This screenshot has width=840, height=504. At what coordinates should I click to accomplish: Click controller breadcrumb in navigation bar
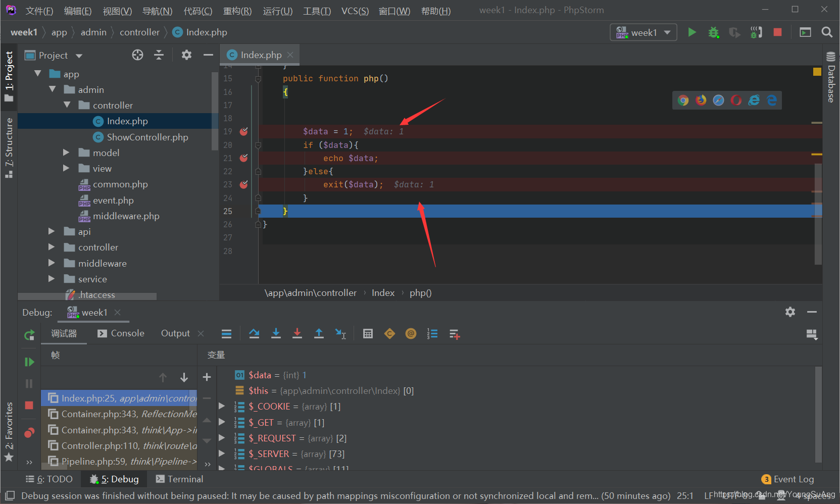(139, 32)
